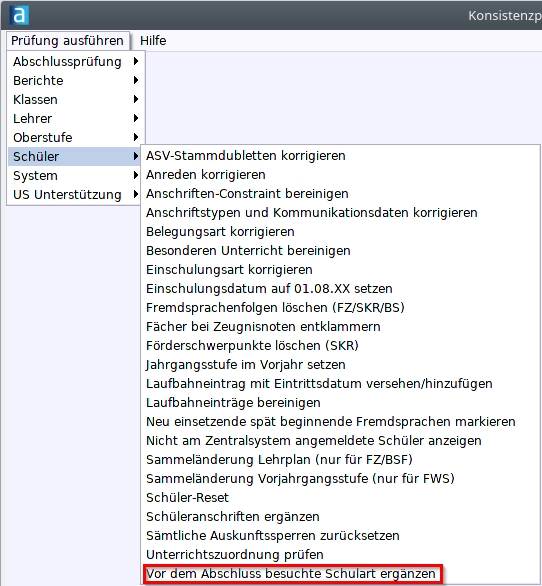Viewport: 542px width, 586px height.
Task: Choose Vor dem Abschluss besuchte Schulart ergänzen
Action: click(340, 573)
